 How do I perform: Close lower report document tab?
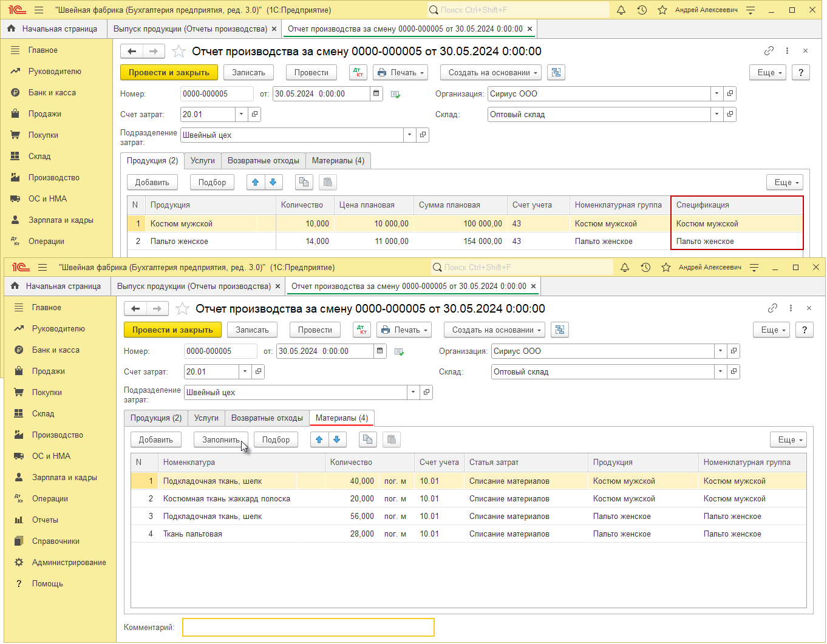tap(533, 286)
